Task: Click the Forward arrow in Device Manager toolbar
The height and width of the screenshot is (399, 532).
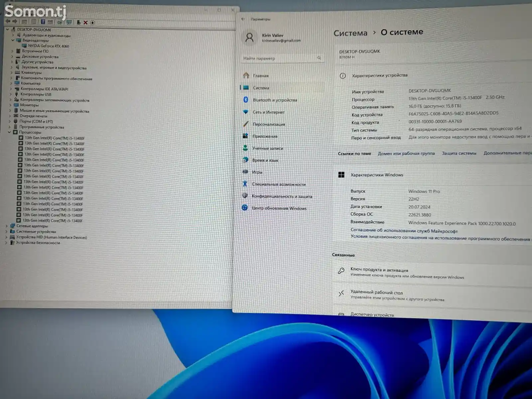Action: tap(15, 22)
